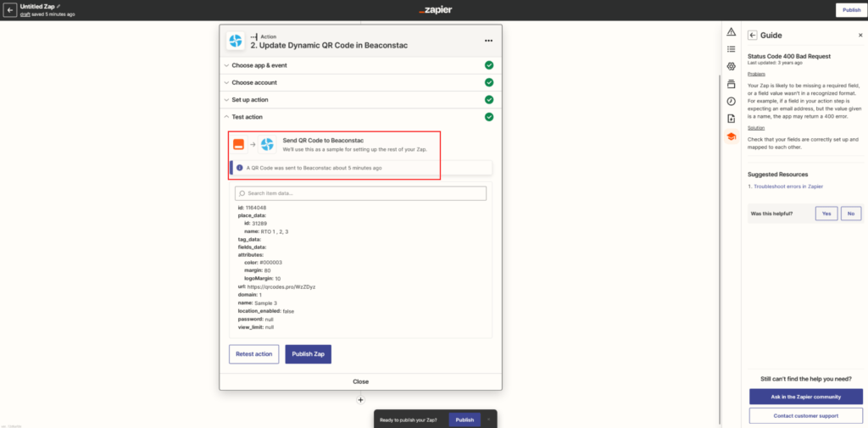Image resolution: width=868 pixels, height=428 pixels.
Task: Open the settings gear in right sidebar
Action: click(732, 66)
